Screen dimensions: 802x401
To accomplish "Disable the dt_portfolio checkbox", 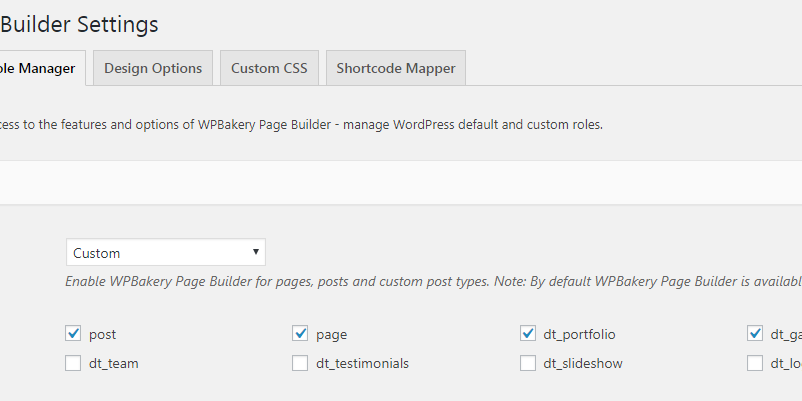I will click(528, 333).
